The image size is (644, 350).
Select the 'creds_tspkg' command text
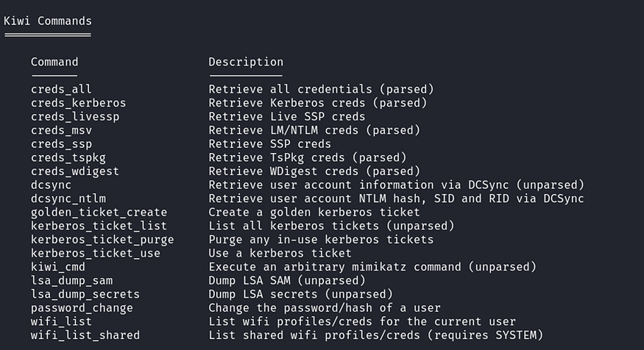click(x=68, y=157)
